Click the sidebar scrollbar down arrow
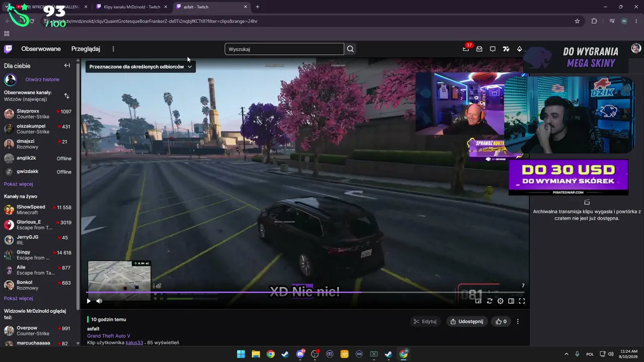 78,343
